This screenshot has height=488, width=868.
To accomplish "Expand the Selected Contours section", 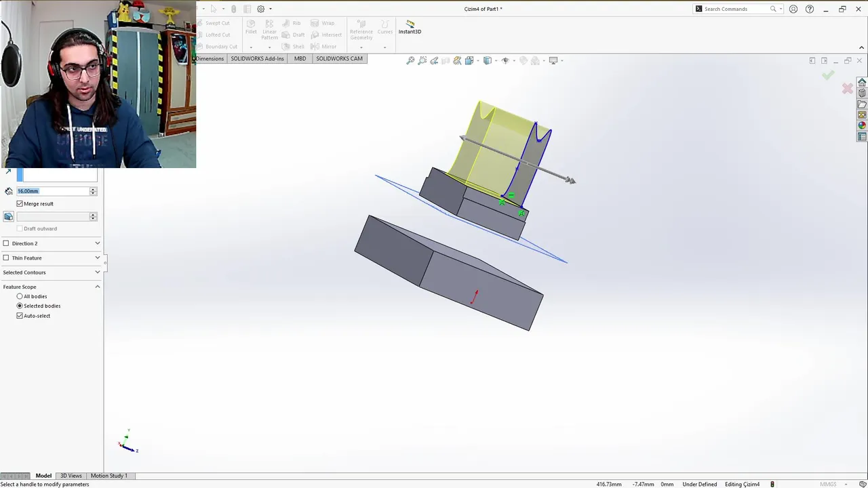I will pos(97,272).
